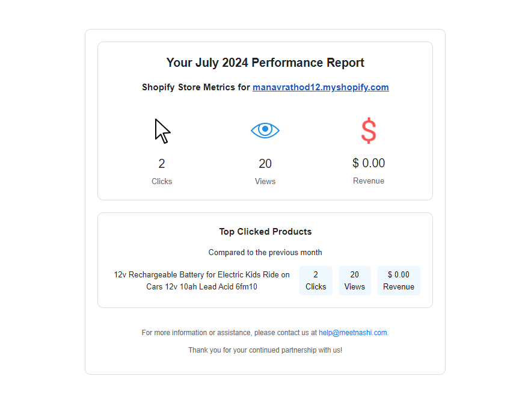Click the blue eye Views icon
Screen dimensions: 522x420
coord(265,130)
